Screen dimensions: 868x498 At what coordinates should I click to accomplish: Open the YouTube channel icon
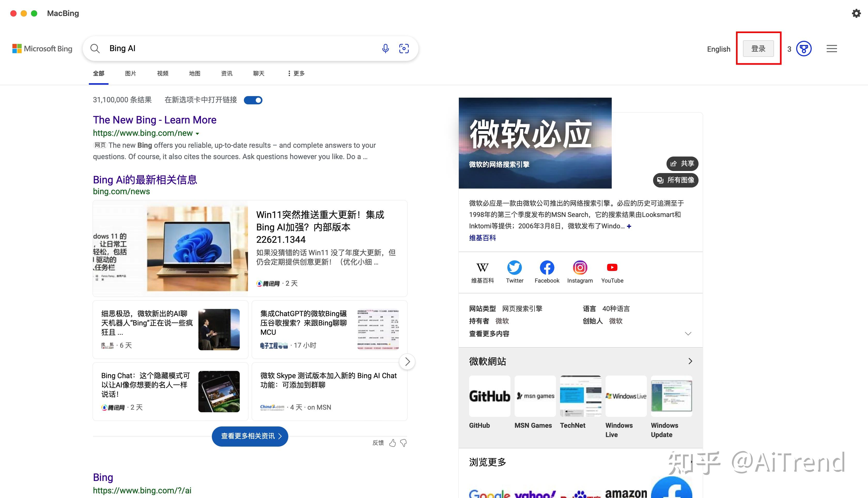612,268
